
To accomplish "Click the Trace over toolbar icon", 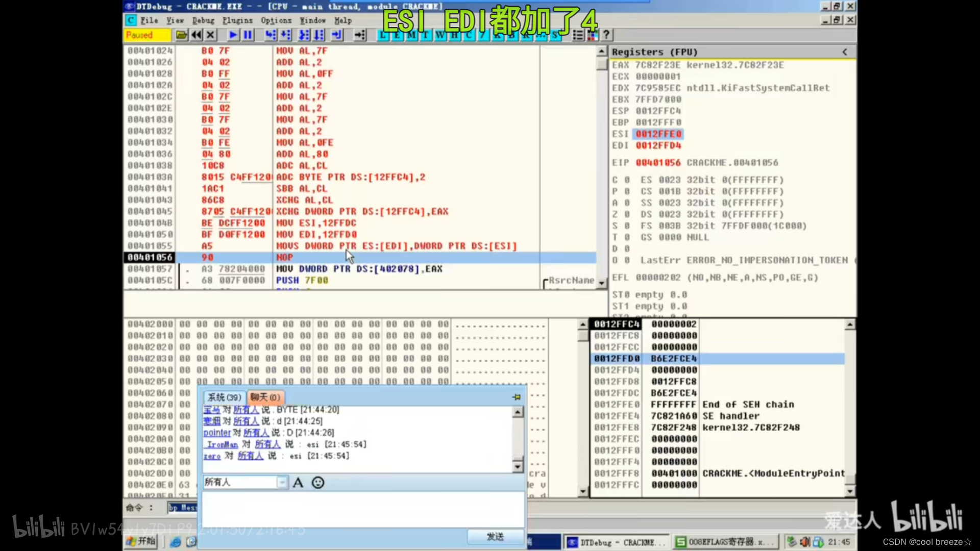I will 319,35.
